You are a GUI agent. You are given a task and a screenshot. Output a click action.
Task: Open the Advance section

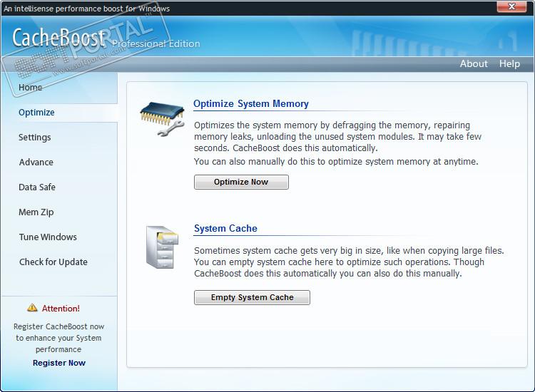click(x=36, y=163)
